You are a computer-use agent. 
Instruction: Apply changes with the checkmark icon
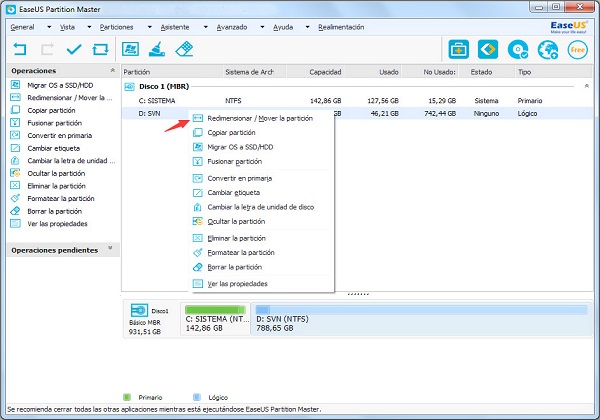coord(74,49)
